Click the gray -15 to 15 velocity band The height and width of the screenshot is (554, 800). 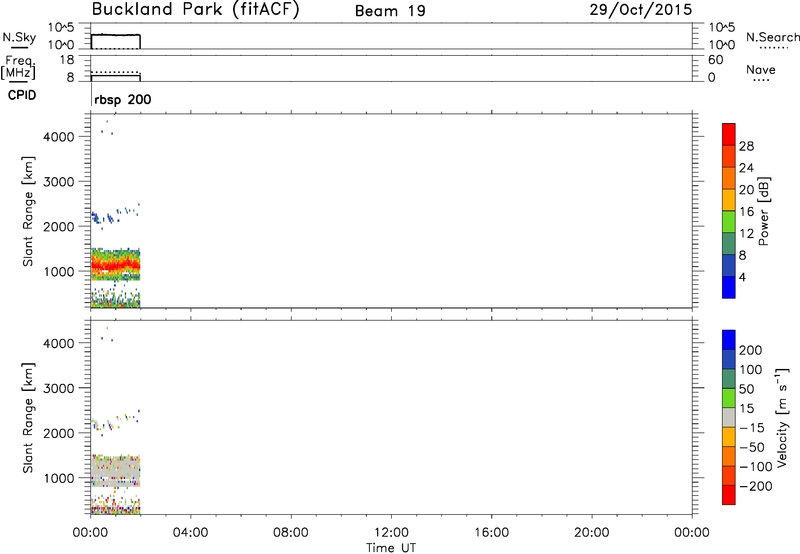pyautogui.click(x=729, y=418)
